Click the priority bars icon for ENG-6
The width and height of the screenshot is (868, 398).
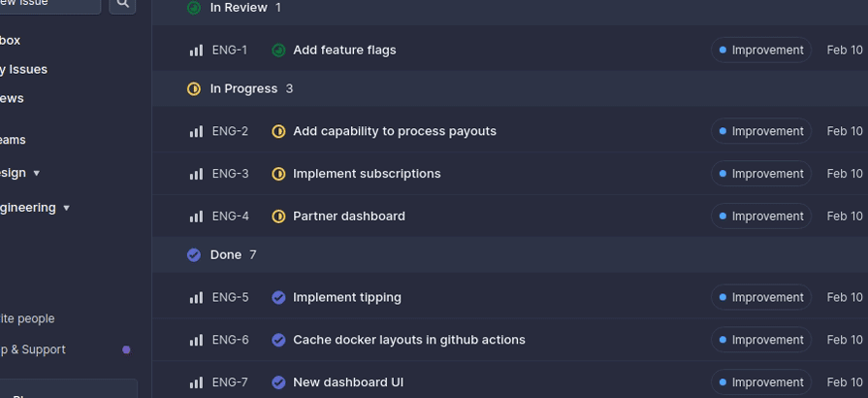point(196,340)
